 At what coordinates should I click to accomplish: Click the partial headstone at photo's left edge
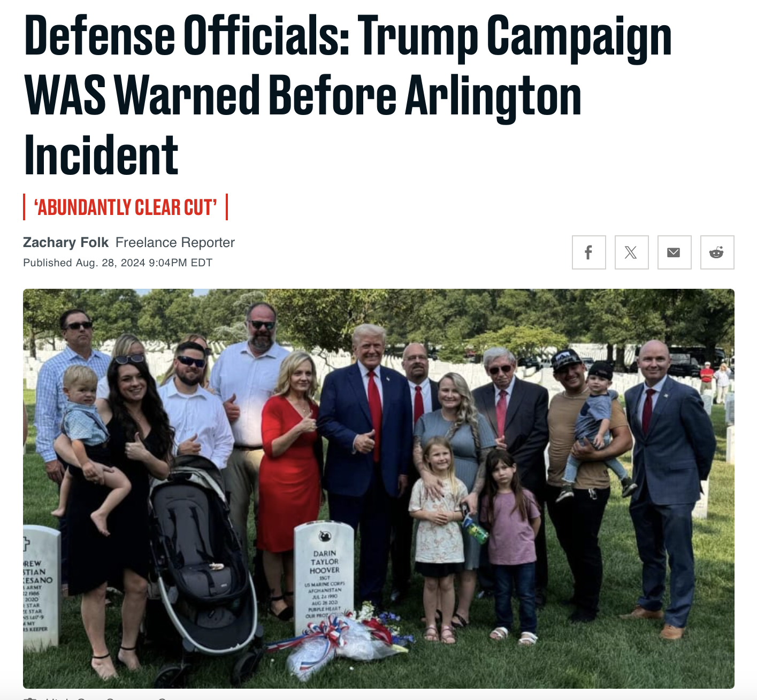(x=40, y=586)
